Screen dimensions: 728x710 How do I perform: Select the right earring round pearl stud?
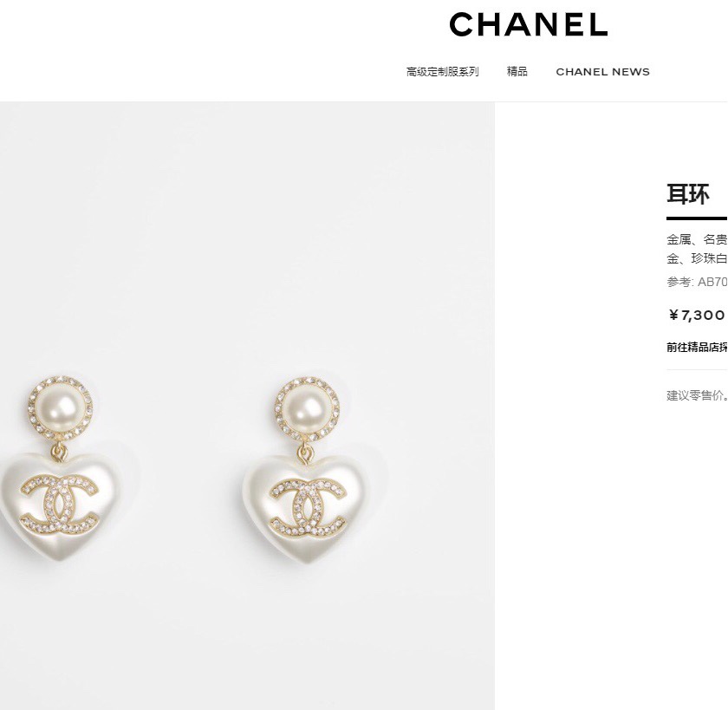coord(307,410)
